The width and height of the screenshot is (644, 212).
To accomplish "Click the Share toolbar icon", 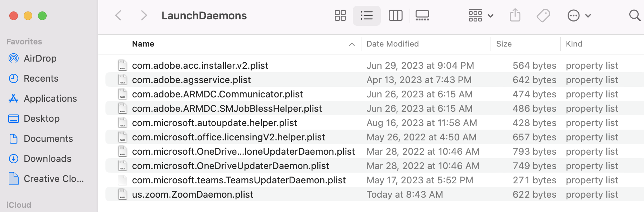I will click(x=515, y=16).
